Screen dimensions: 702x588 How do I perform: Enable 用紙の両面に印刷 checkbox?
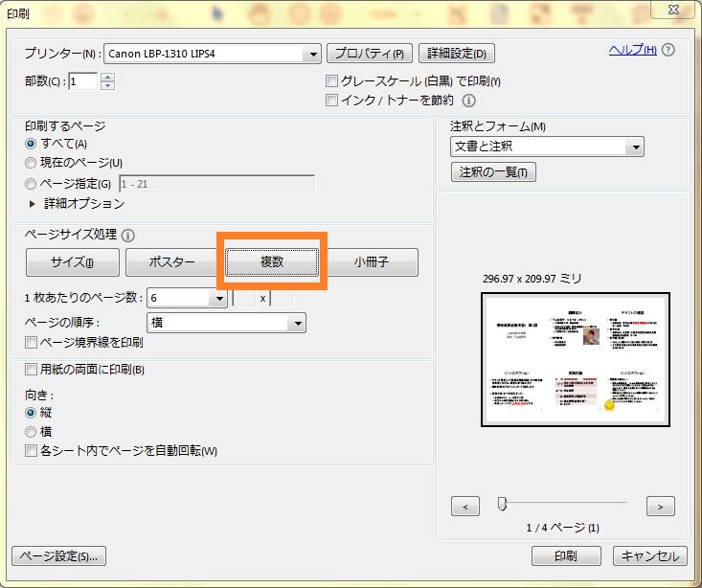click(x=31, y=370)
